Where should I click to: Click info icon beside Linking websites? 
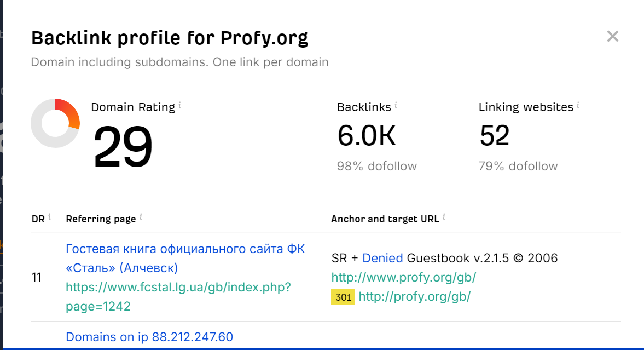[x=578, y=105]
